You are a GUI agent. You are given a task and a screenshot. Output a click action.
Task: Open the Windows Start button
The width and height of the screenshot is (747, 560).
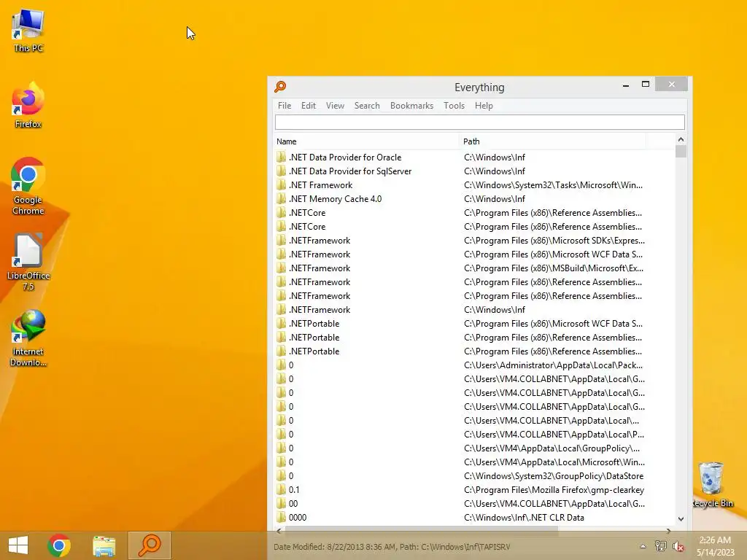click(18, 545)
